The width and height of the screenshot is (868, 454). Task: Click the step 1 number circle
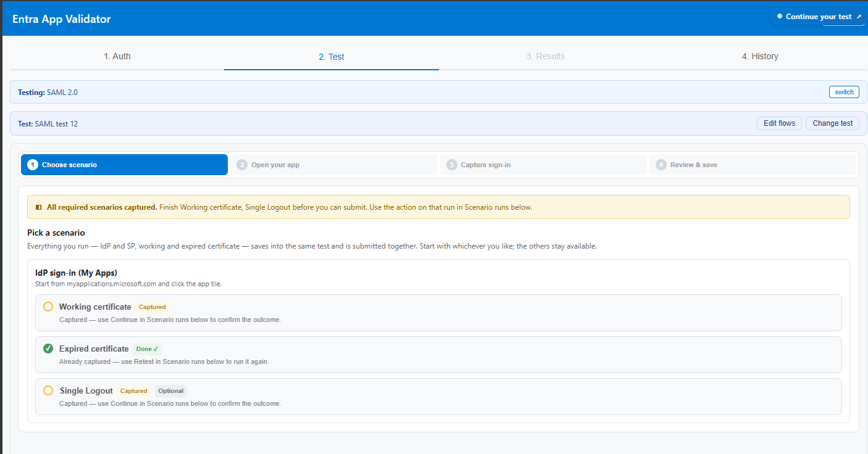33,165
